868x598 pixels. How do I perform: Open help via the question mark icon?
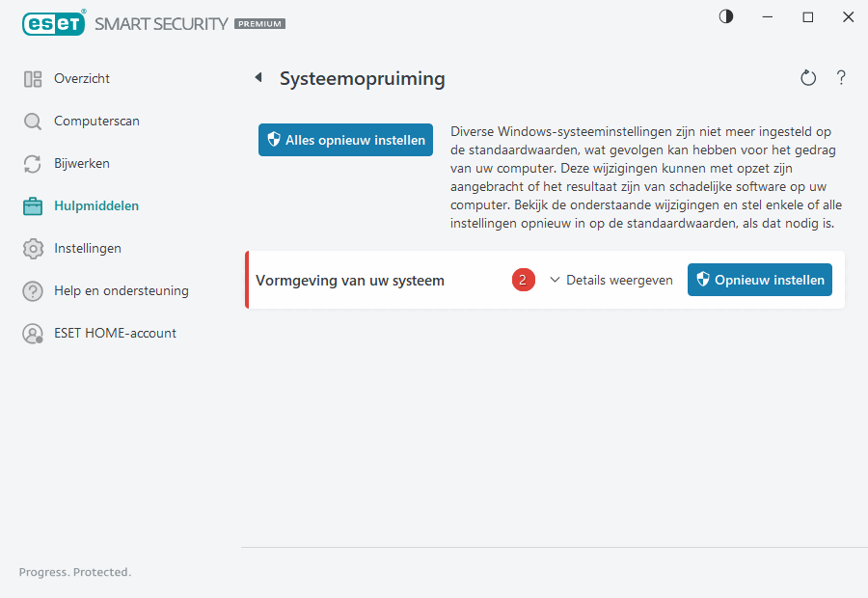click(x=841, y=77)
